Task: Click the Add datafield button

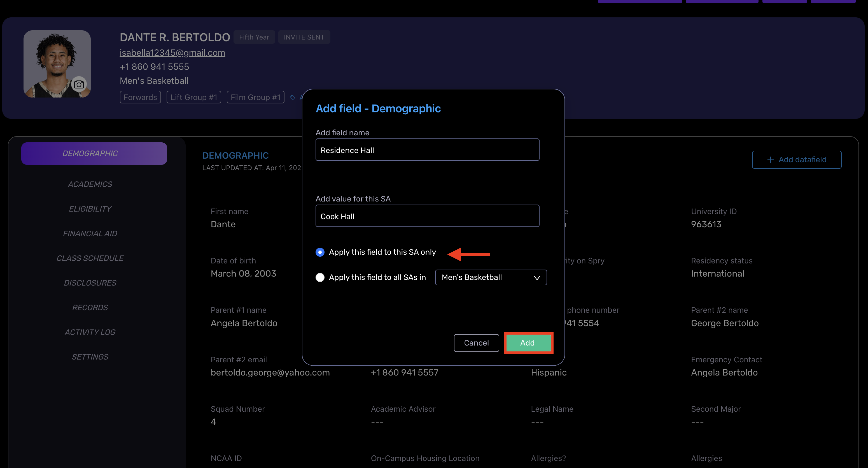Action: (797, 160)
